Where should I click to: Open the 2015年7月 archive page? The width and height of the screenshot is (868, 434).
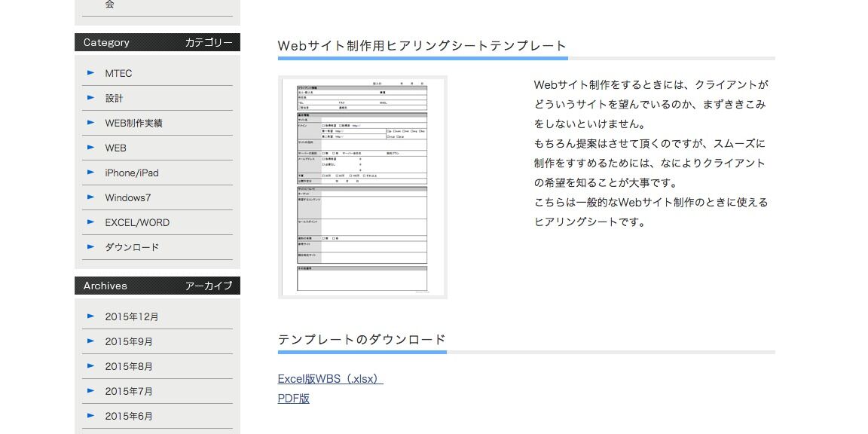click(129, 391)
